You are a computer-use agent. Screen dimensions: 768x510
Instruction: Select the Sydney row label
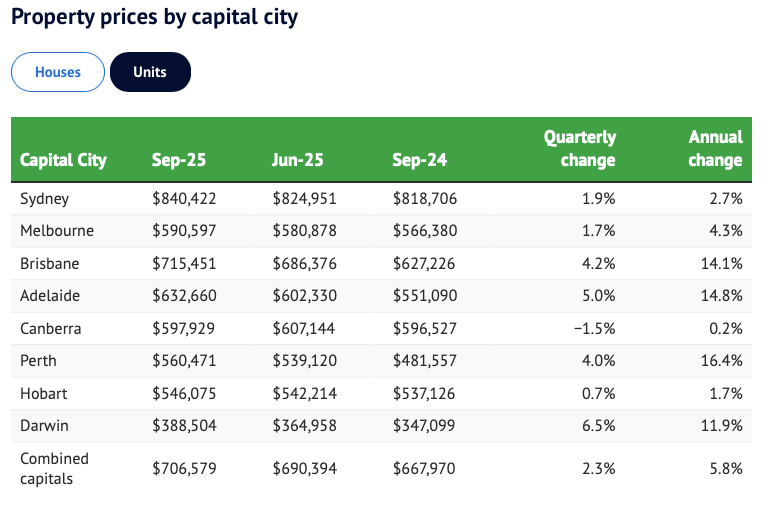click(x=45, y=198)
